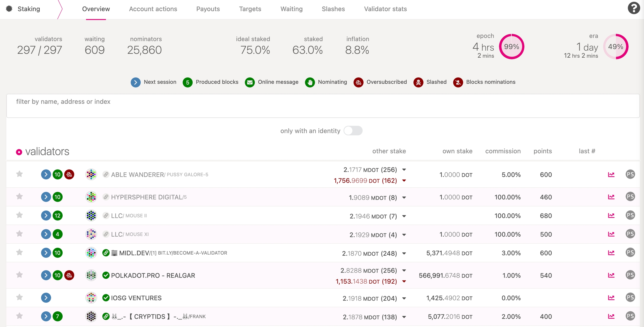This screenshot has height=327, width=644.
Task: Open the Validator stats tab
Action: (x=385, y=9)
